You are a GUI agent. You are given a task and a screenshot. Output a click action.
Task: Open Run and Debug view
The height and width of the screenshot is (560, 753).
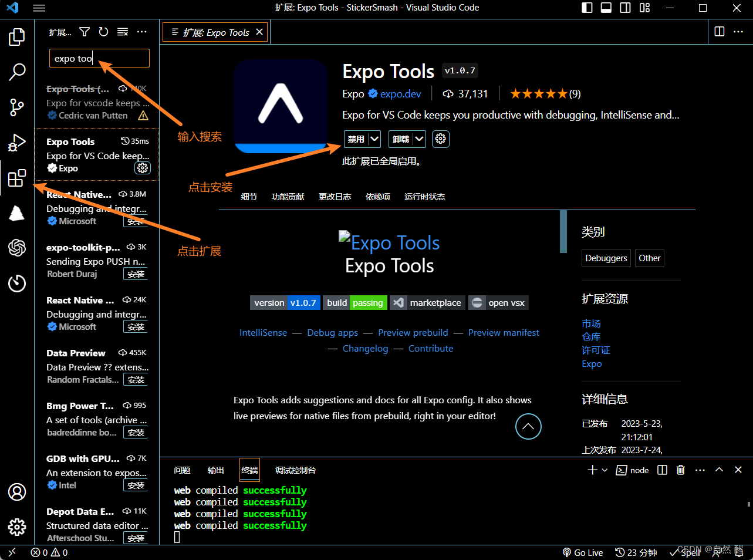point(17,143)
